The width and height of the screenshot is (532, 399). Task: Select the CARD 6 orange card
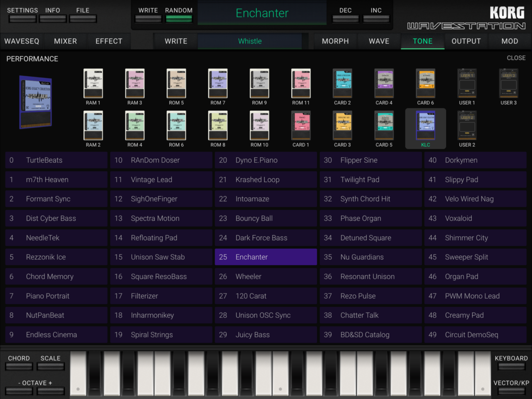pos(426,84)
